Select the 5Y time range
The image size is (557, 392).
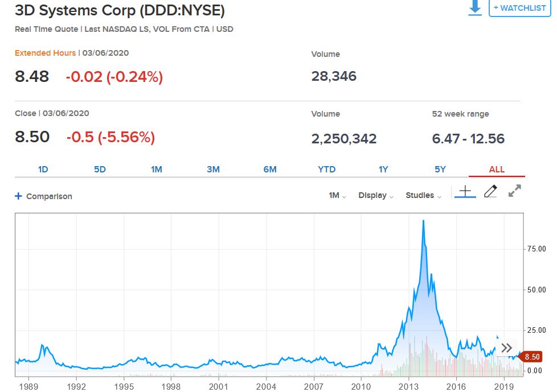pos(440,170)
